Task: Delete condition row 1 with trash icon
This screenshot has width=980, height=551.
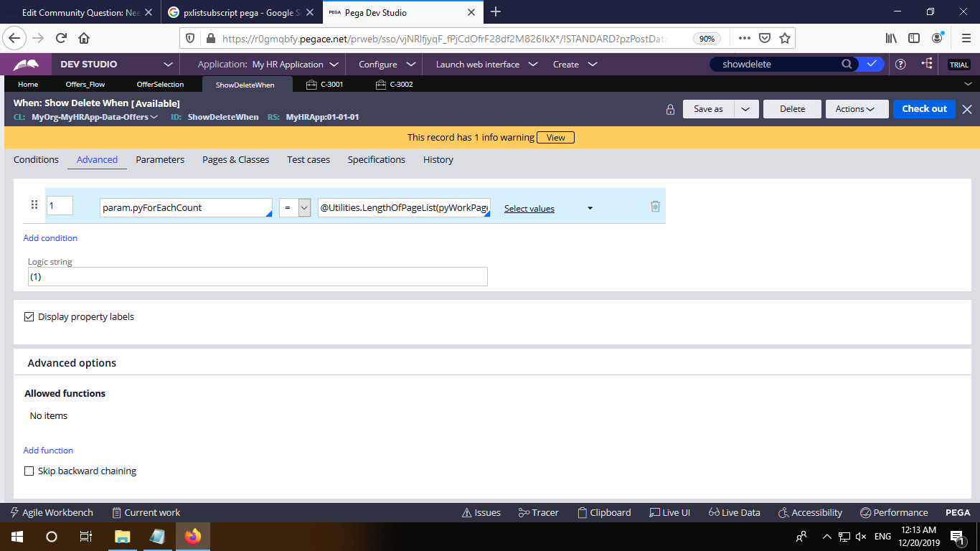Action: coord(655,207)
